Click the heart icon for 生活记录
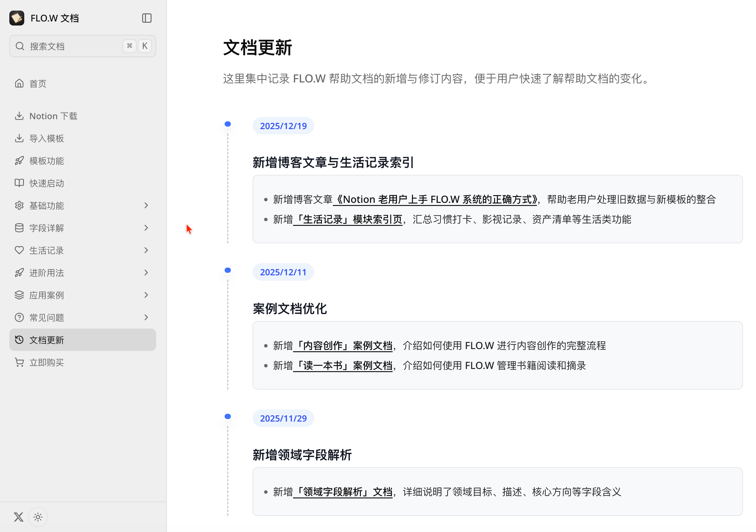Viewport: 756px width, 532px height. pos(19,250)
